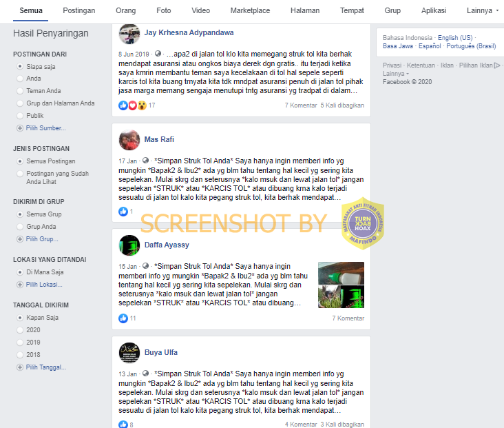
Task: Open Jay Krhesna Adypandawa's profile link
Action: pyautogui.click(x=189, y=32)
